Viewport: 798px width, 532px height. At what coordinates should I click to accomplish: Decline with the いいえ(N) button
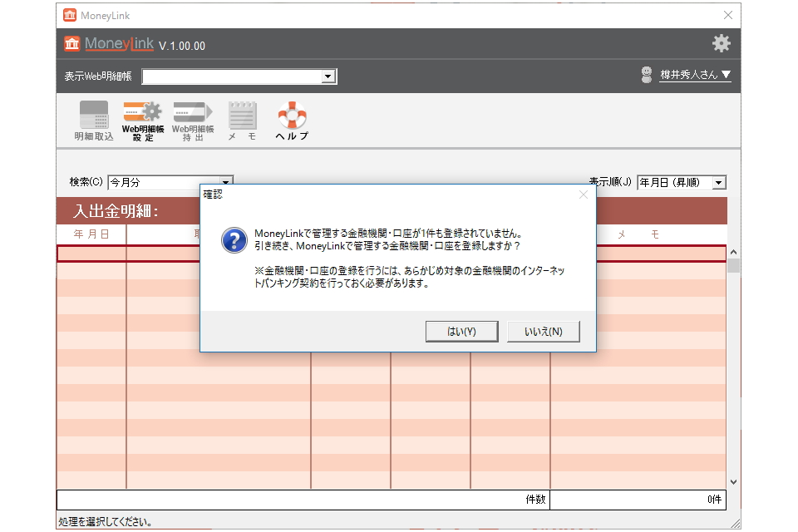(543, 331)
